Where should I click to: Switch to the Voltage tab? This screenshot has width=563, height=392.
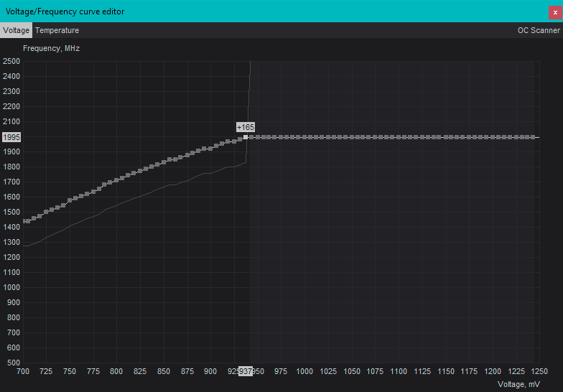16,30
